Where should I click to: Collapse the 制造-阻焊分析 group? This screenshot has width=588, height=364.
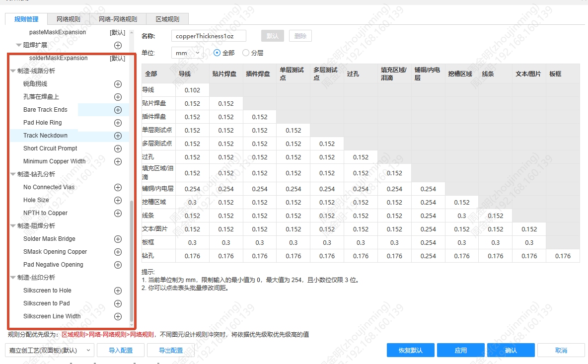click(x=13, y=226)
